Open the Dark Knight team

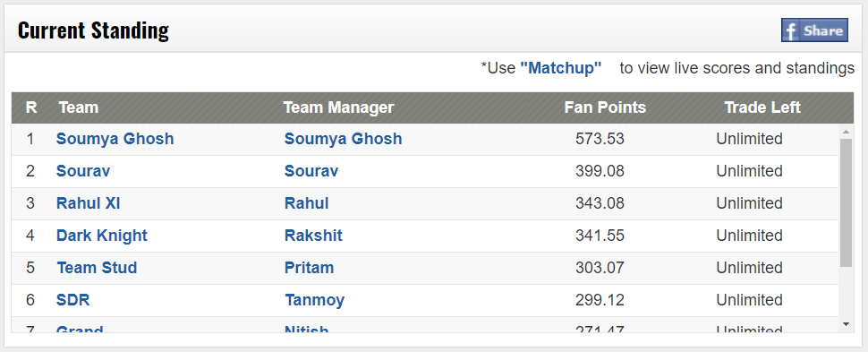[102, 235]
